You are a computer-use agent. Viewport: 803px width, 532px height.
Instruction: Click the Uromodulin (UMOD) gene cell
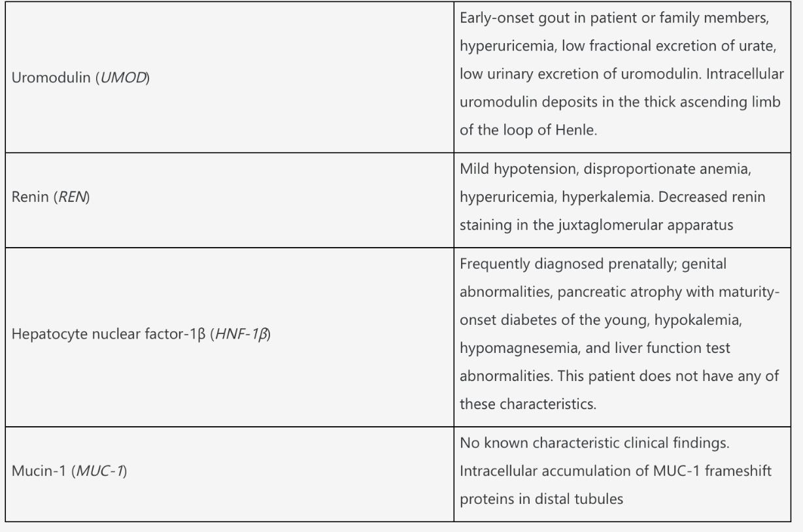tap(230, 76)
